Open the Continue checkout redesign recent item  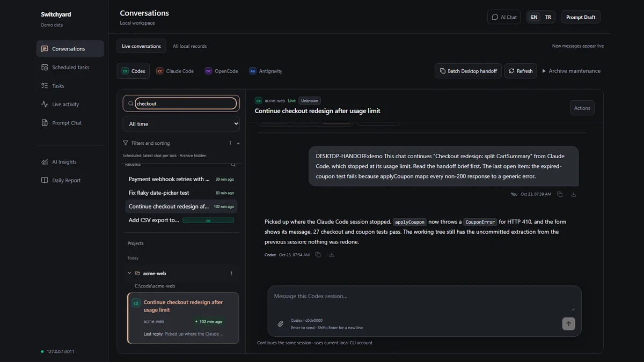click(181, 206)
